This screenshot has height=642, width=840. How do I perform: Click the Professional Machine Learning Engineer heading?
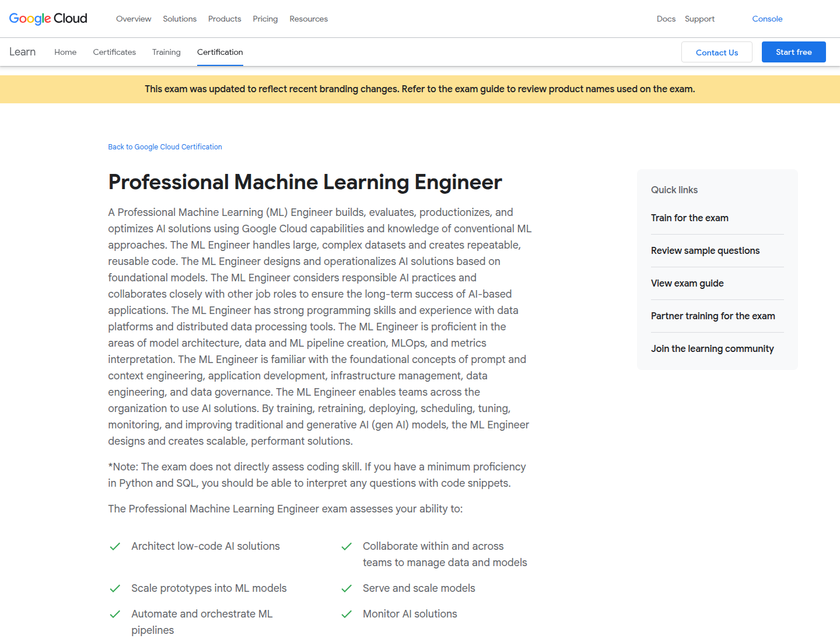click(x=305, y=182)
